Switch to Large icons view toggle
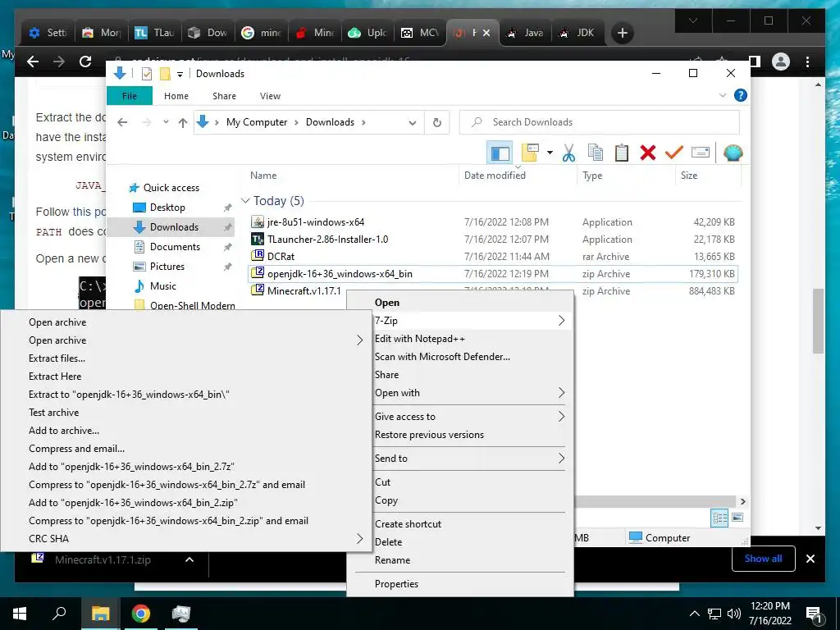 click(x=737, y=518)
